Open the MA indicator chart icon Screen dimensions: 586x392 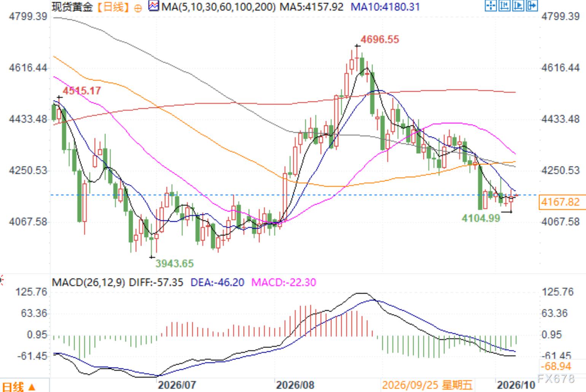153,6
